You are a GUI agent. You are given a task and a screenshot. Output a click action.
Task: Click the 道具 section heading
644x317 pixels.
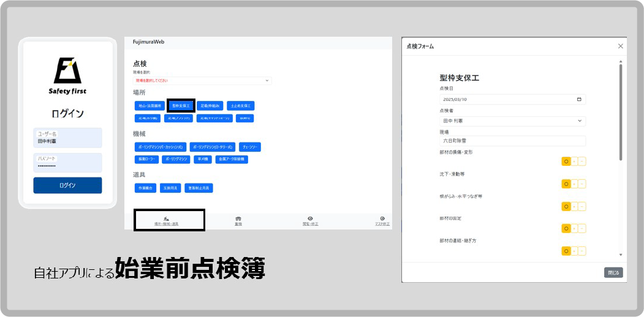click(139, 174)
